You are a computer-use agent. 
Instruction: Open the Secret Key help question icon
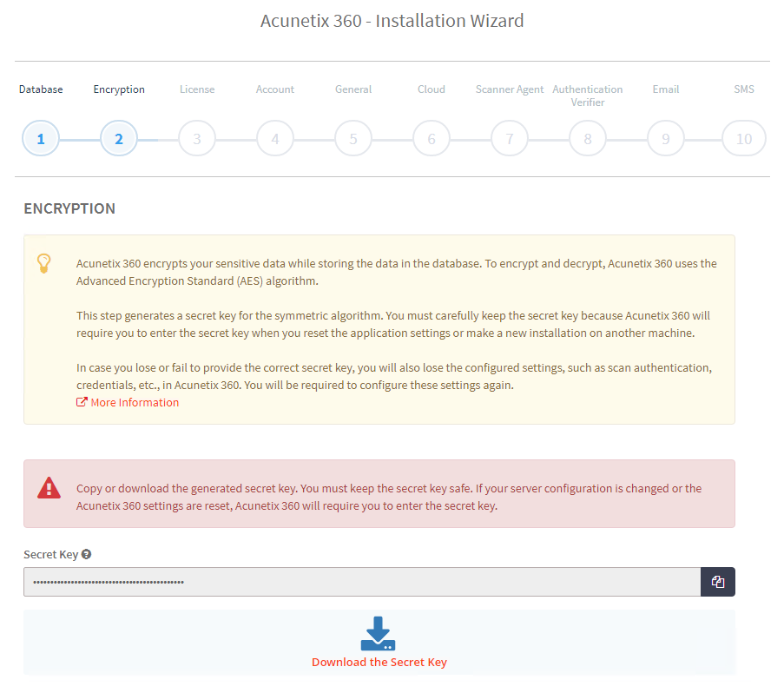pos(86,554)
